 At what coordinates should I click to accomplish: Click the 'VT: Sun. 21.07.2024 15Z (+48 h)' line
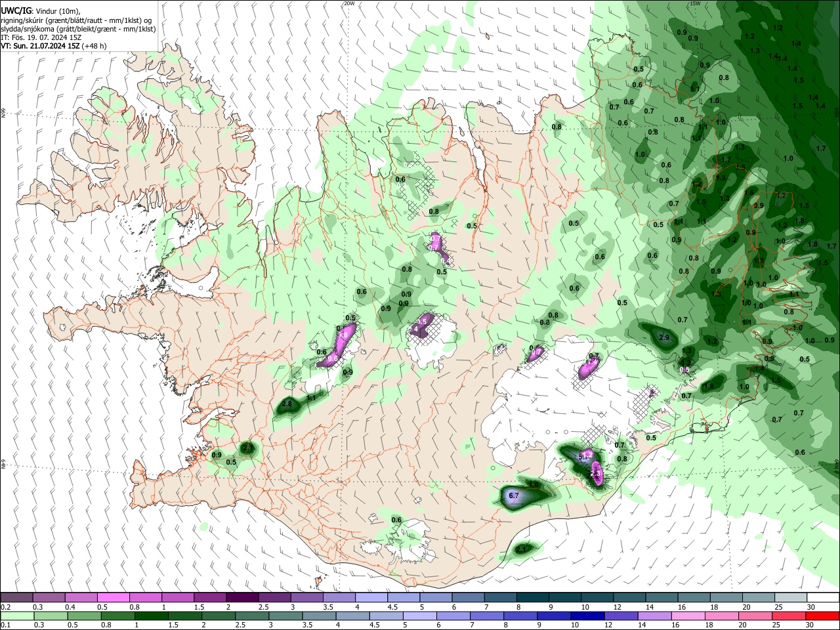click(54, 46)
